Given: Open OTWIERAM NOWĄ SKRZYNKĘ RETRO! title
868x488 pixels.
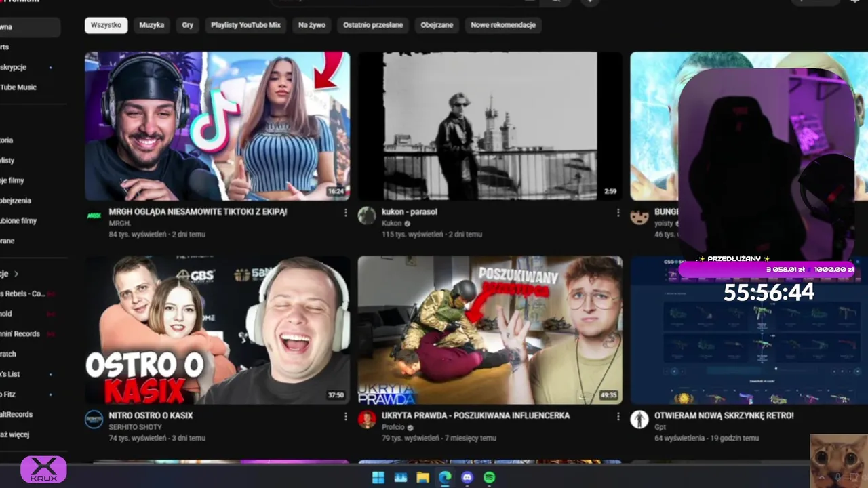Looking at the screenshot, I should pos(724,415).
